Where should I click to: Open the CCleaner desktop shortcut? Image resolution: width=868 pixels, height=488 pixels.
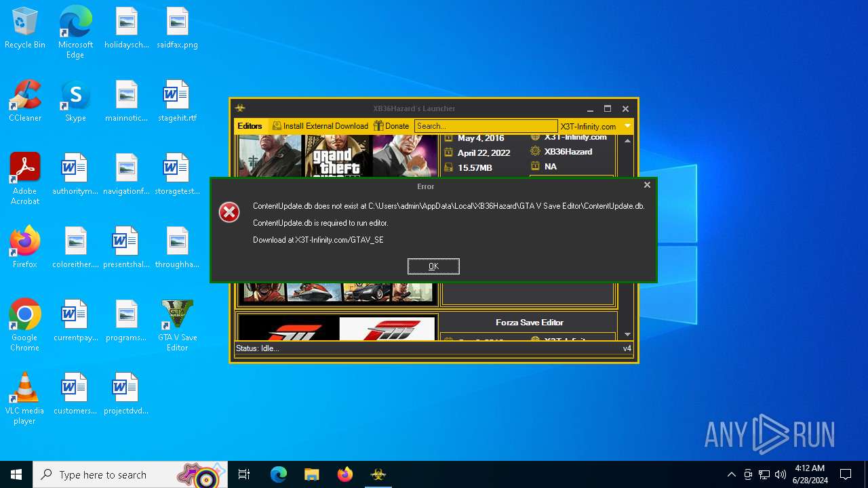(25, 102)
